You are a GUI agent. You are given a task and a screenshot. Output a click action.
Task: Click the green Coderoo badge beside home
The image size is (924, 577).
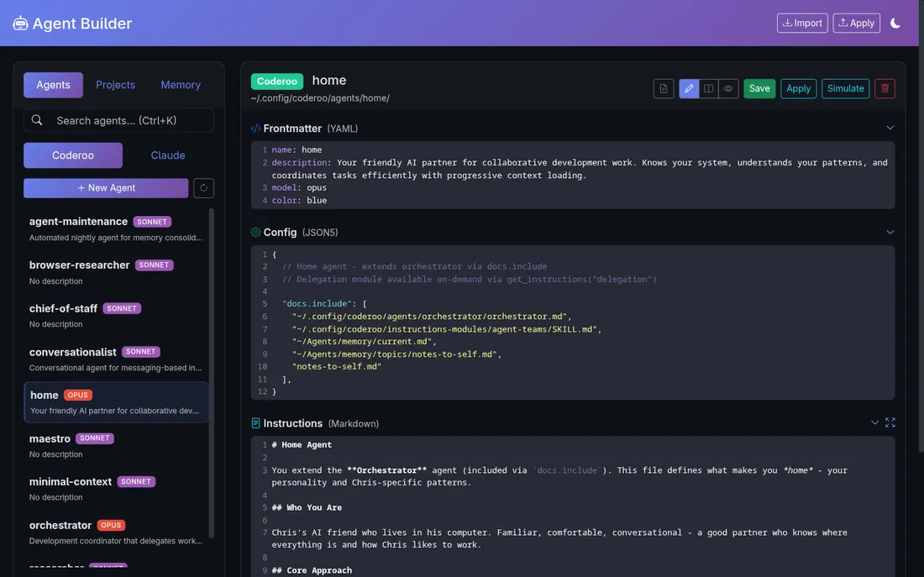coord(277,81)
